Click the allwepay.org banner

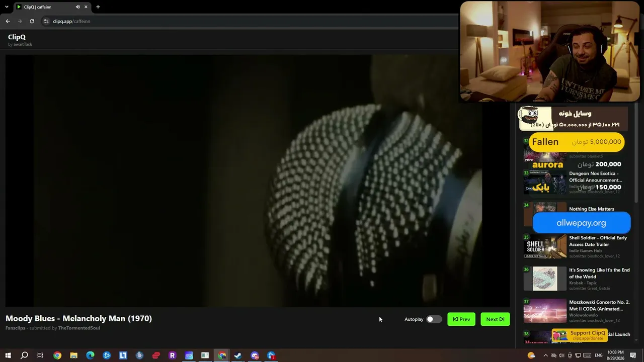(581, 223)
